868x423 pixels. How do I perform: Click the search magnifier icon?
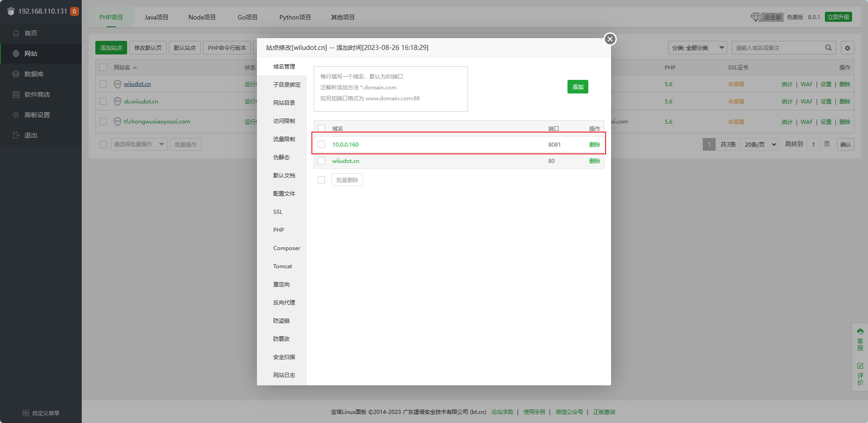[x=829, y=48]
